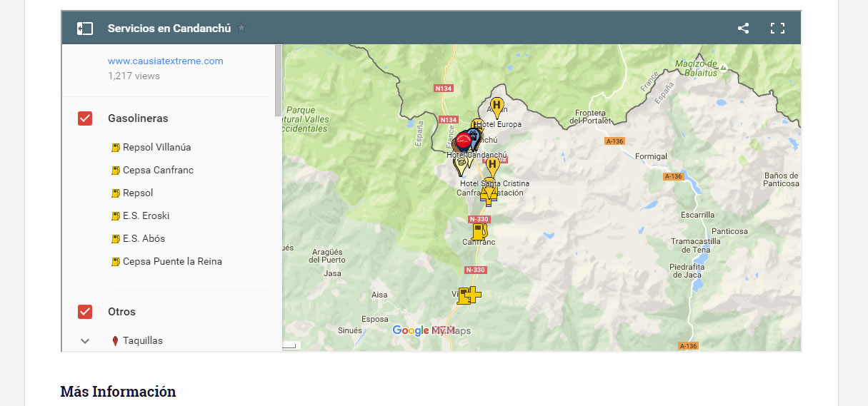Click the Formigal label on the map

tap(651, 156)
